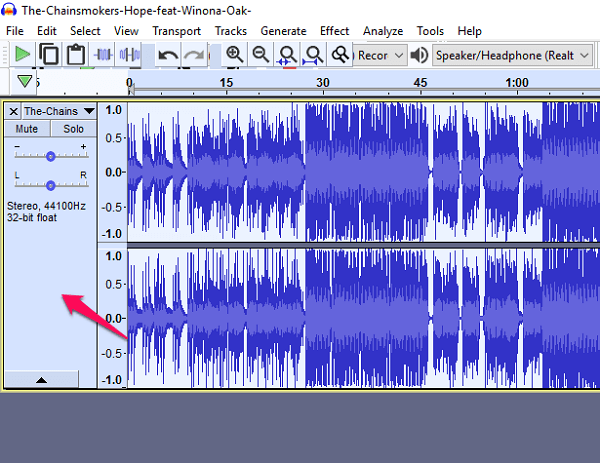Screen dimensions: 600x463
Task: Zoom in with the magnifier plus
Action: 234,55
